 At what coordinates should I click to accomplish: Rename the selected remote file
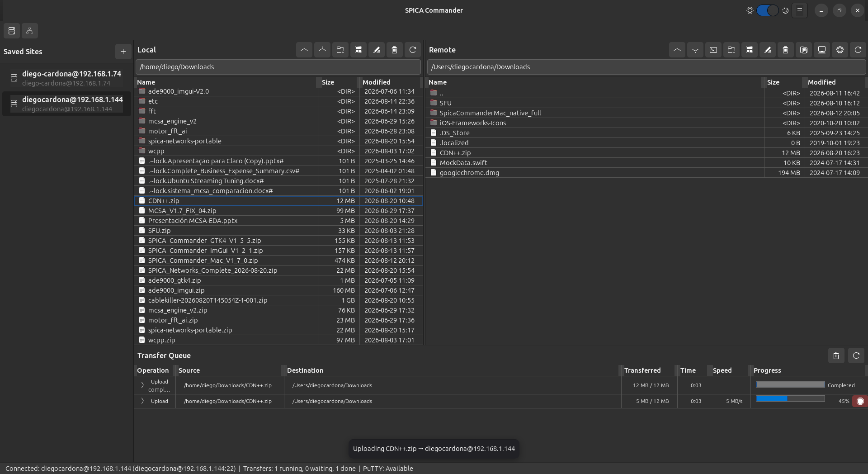click(768, 50)
